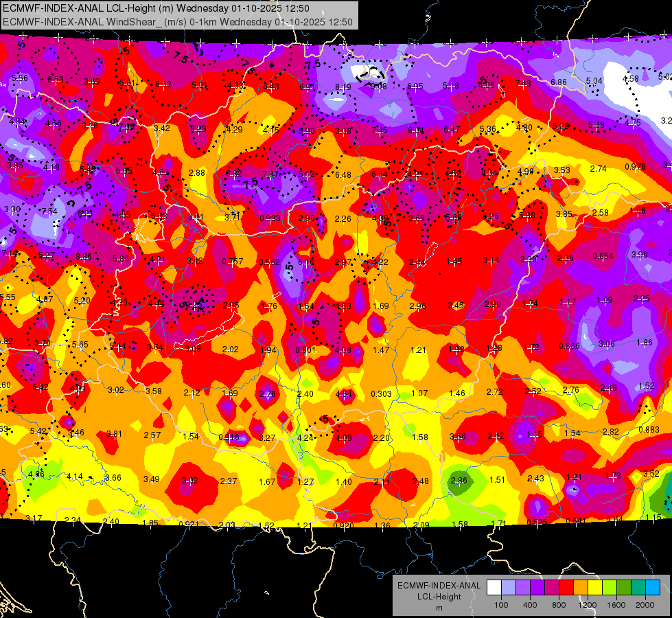The image size is (672, 618).
Task: Click the 800 legend scale label
Action: click(559, 605)
